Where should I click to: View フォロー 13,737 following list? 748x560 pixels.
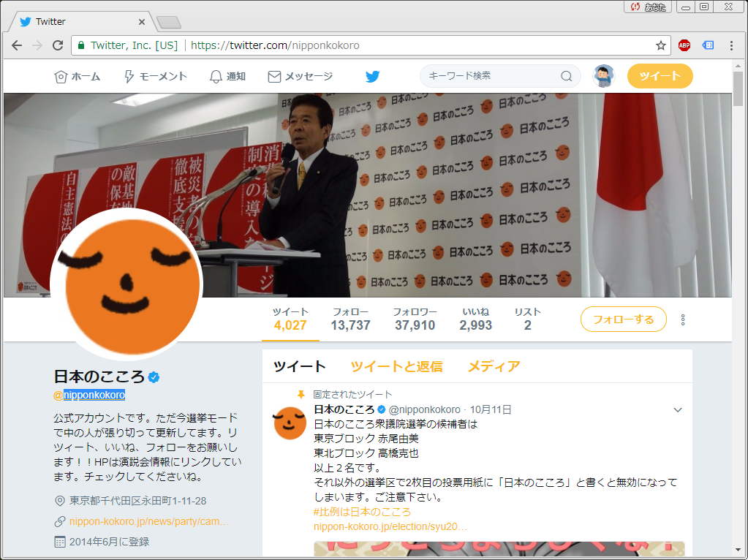(351, 319)
